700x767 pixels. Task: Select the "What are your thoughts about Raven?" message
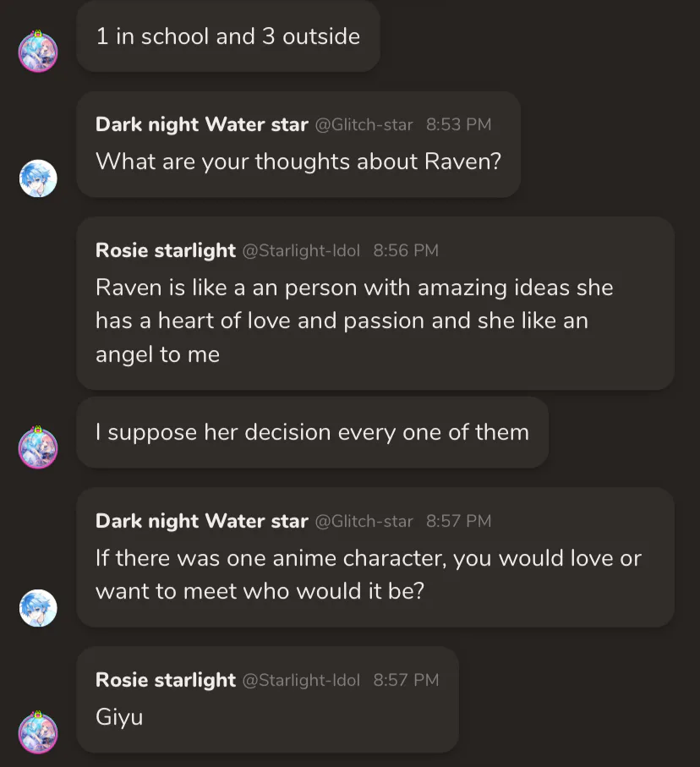(298, 161)
